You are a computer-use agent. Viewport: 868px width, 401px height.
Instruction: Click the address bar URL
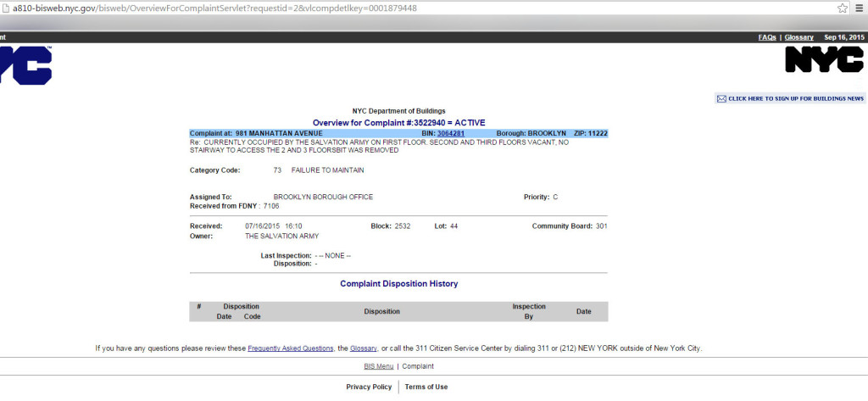pos(212,8)
